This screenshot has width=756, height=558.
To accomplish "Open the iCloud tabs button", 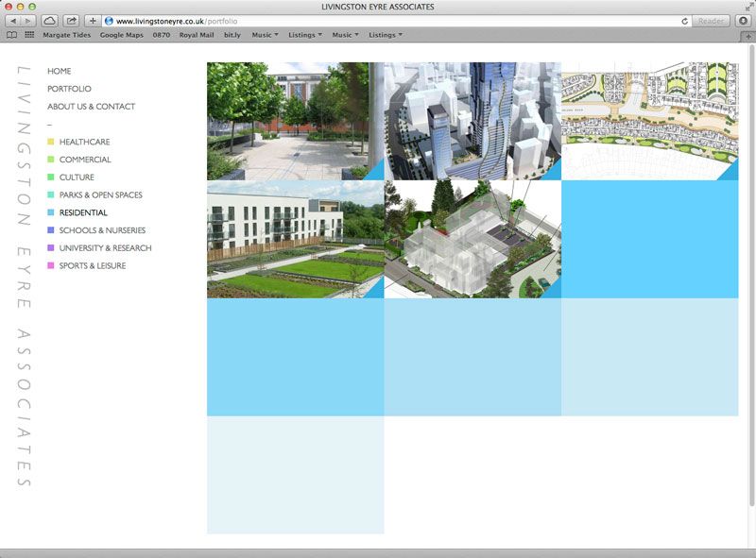I will pyautogui.click(x=50, y=21).
